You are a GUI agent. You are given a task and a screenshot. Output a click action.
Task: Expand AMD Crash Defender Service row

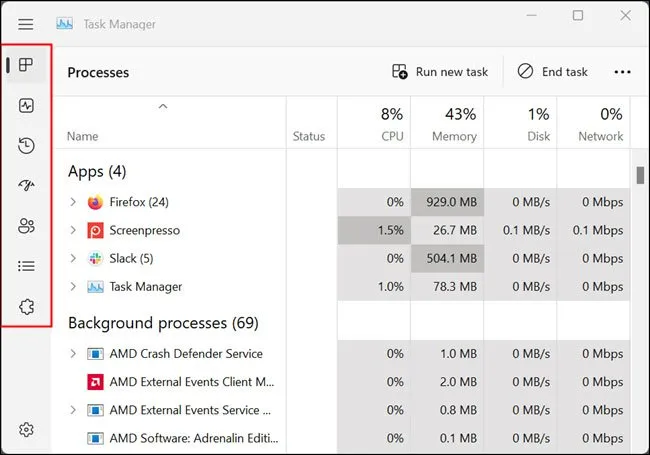coord(73,354)
